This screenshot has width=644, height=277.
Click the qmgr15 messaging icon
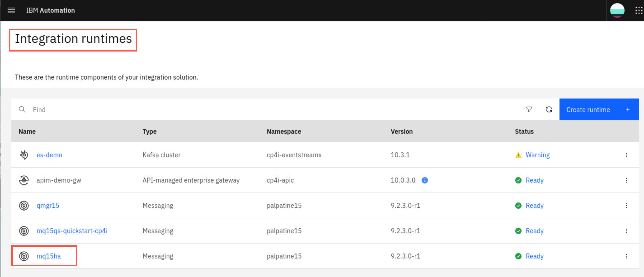tap(24, 206)
